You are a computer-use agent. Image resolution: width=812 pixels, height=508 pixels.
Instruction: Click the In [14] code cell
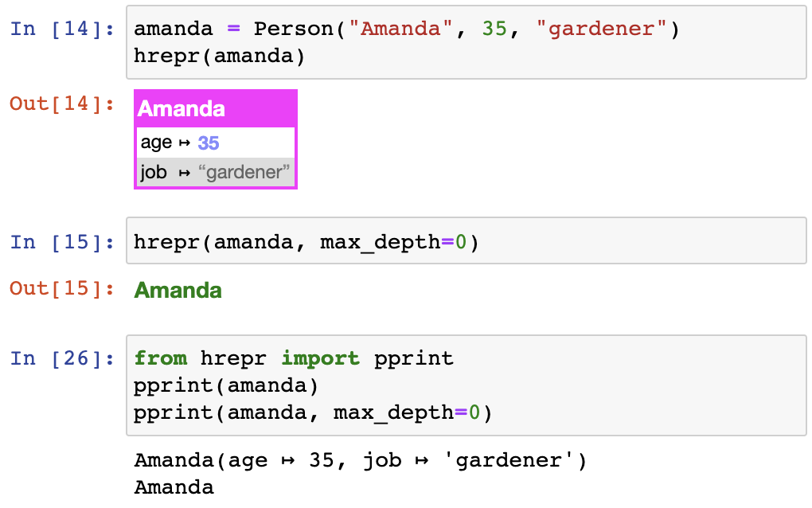click(x=466, y=42)
